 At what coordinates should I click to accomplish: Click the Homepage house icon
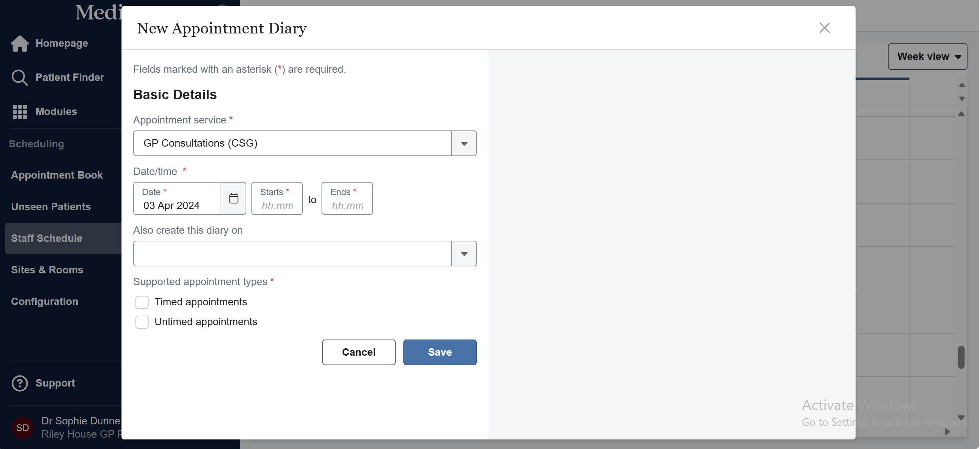point(20,43)
